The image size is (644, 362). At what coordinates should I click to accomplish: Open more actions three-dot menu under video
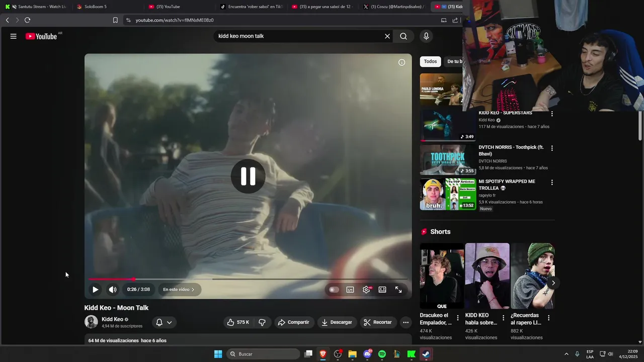coord(406,322)
